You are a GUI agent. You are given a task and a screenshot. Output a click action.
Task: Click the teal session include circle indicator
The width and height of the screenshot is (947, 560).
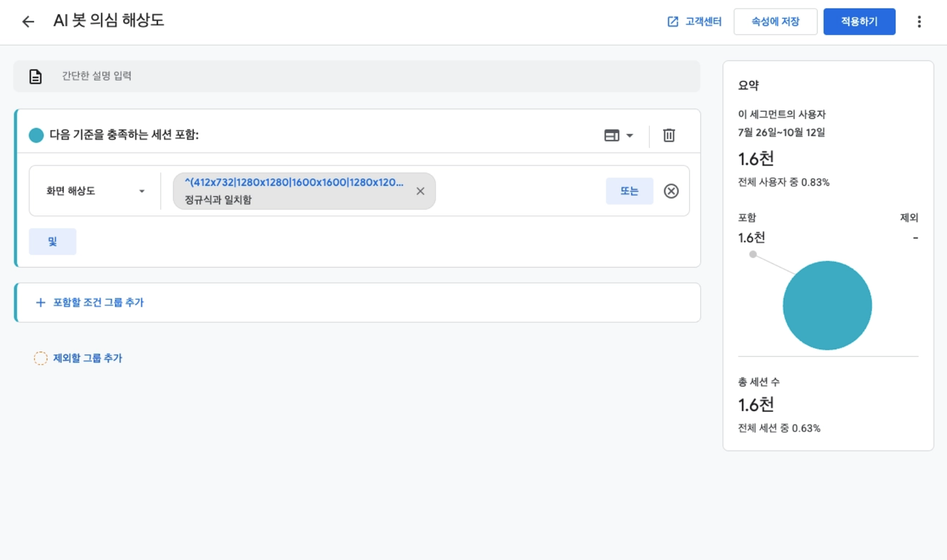click(36, 135)
